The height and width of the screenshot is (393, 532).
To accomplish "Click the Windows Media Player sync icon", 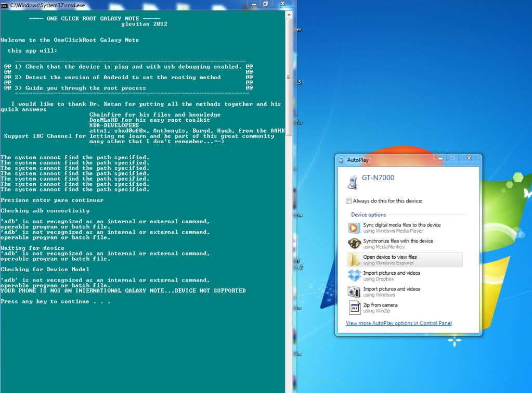I will point(354,227).
